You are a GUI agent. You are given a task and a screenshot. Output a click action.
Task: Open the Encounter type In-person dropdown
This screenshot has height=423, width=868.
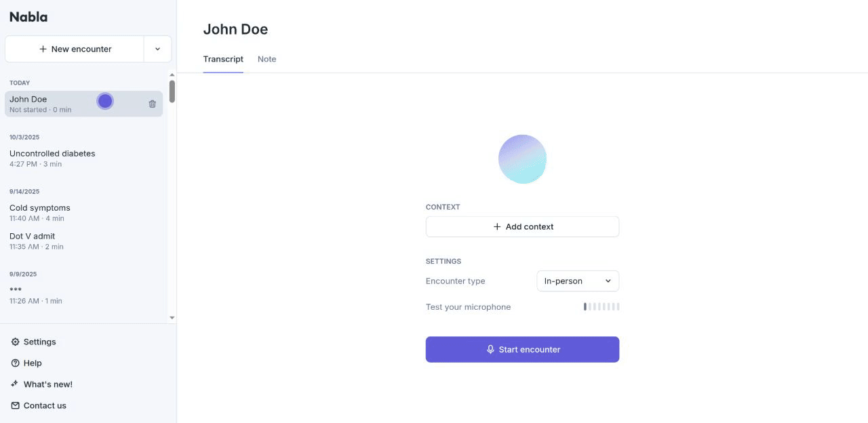tap(578, 281)
